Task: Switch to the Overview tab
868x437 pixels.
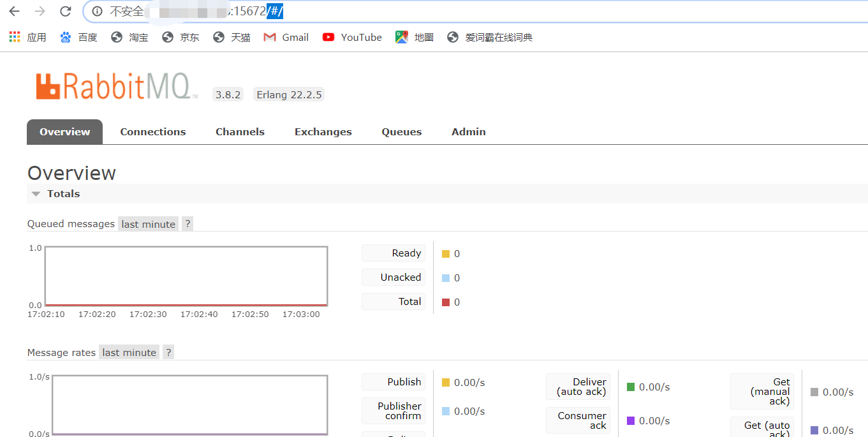Action: click(x=64, y=132)
